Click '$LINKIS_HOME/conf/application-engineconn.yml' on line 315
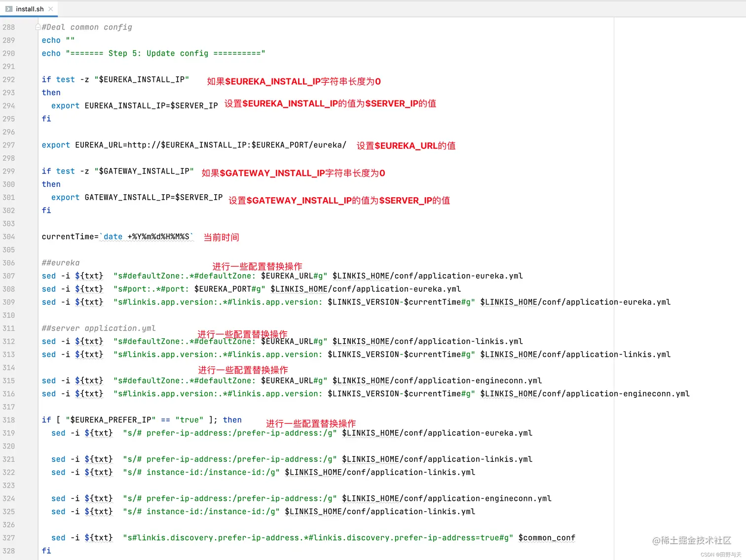Screen dimensions: 746x560 coord(437,381)
